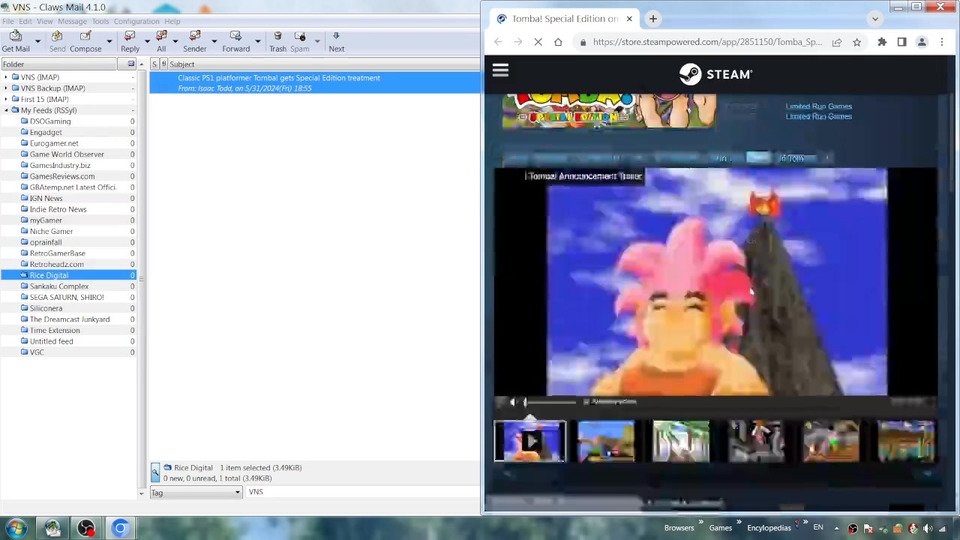Open a new browser tab
This screenshot has height=540, width=960.
pyautogui.click(x=653, y=19)
